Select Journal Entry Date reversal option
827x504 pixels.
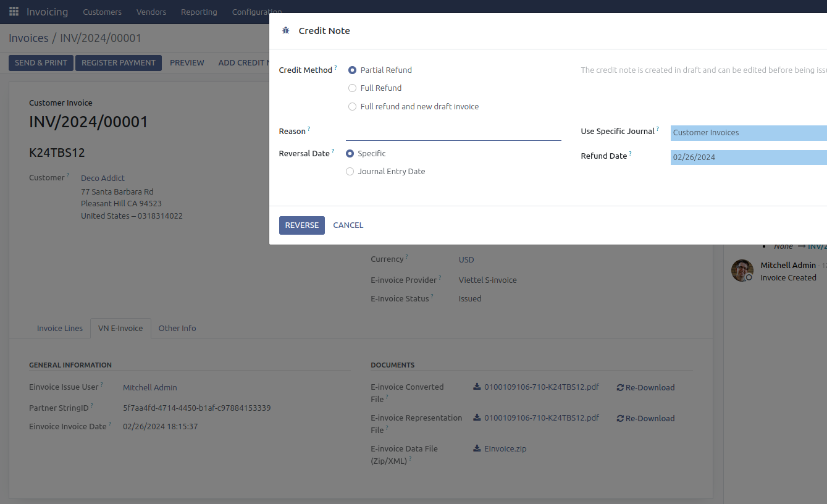point(350,172)
